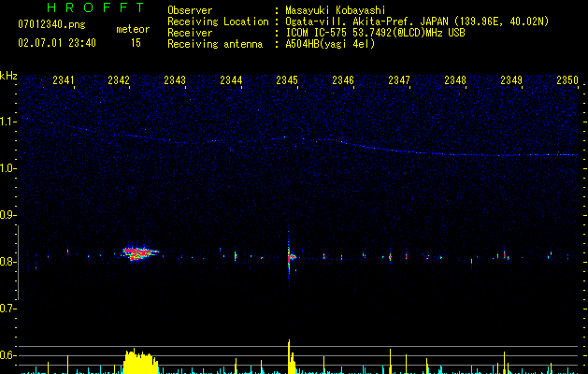588x374 pixels.
Task: Click the 2347 time marker
Action: pyautogui.click(x=399, y=80)
